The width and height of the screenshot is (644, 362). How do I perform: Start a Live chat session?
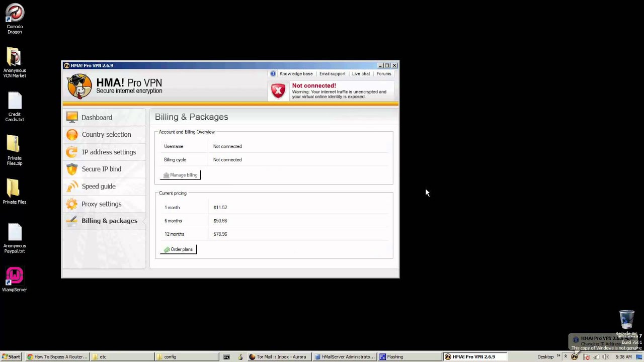coord(361,74)
